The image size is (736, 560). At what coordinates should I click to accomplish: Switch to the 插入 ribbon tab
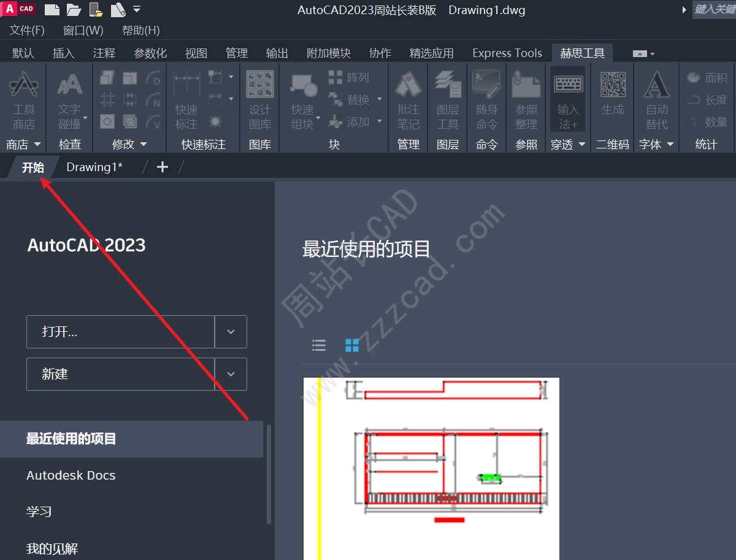[x=64, y=53]
